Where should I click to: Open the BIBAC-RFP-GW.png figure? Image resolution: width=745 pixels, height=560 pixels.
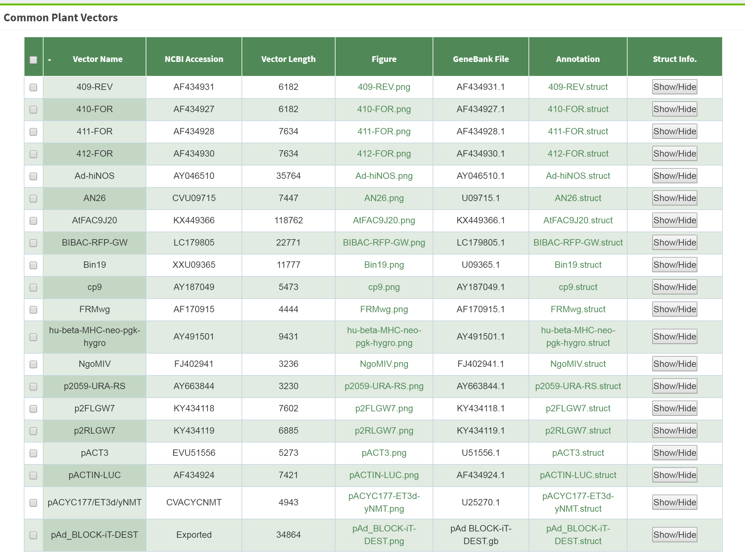coord(384,243)
